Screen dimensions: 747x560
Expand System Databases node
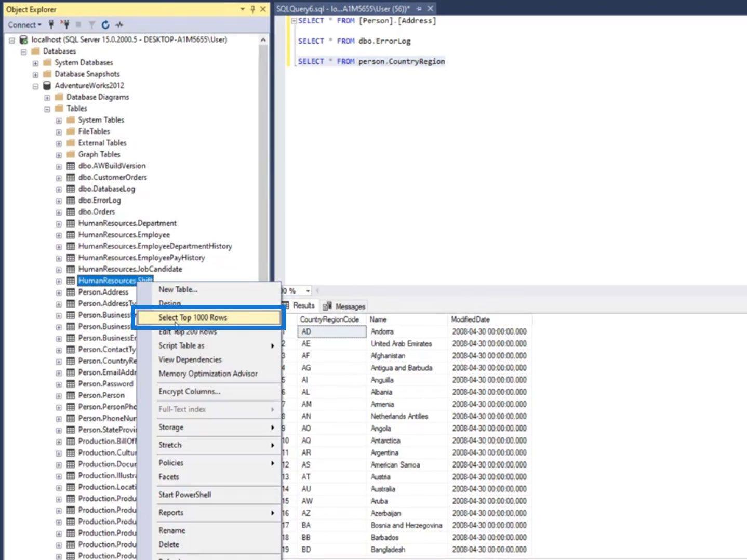tap(35, 63)
